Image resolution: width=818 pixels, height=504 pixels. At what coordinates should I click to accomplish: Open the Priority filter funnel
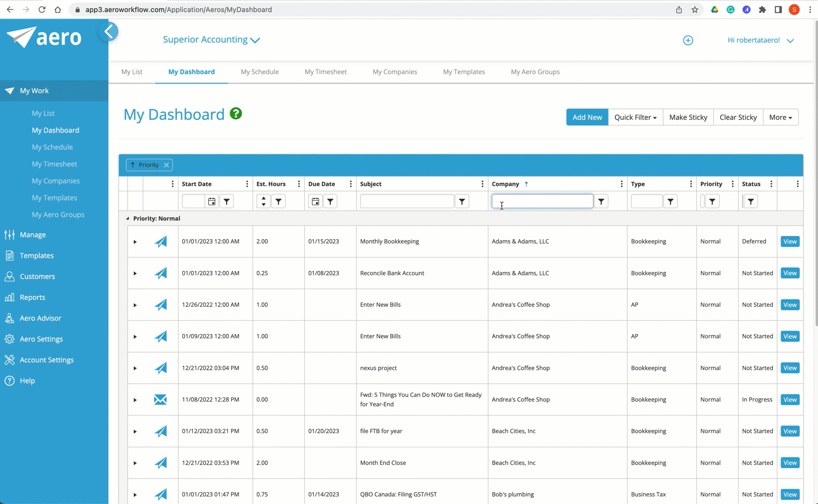tap(712, 201)
